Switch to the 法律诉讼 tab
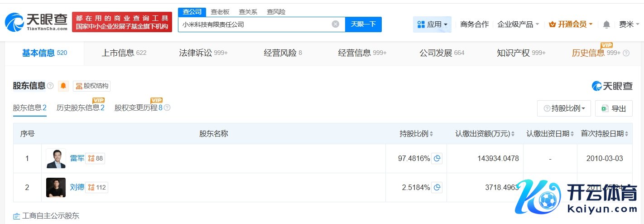 [203, 53]
